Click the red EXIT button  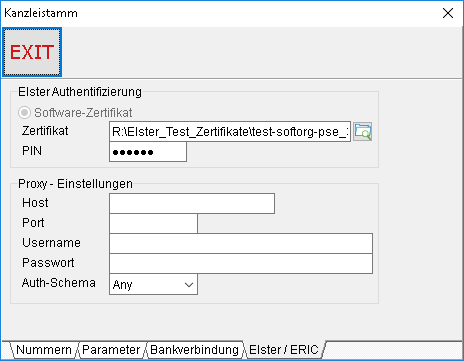(32, 52)
